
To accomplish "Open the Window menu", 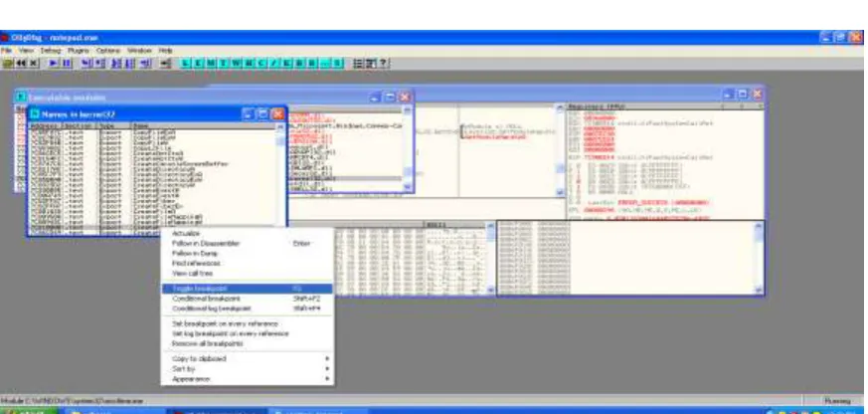I will [139, 50].
